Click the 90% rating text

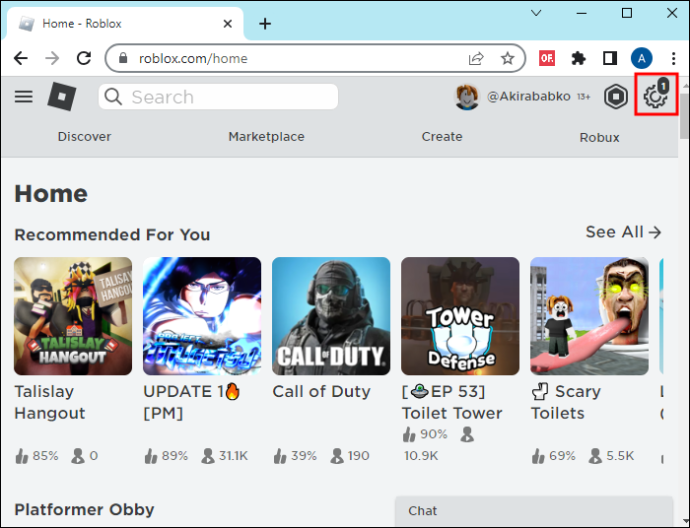click(x=433, y=434)
